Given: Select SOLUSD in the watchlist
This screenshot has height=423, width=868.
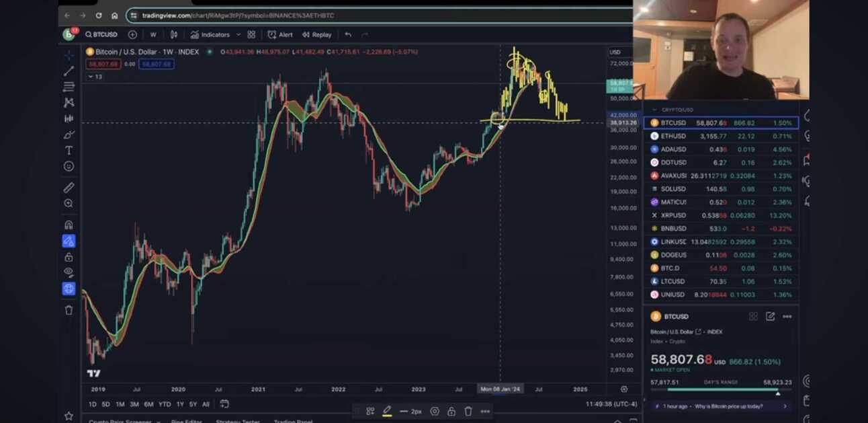Looking at the screenshot, I should tap(721, 189).
